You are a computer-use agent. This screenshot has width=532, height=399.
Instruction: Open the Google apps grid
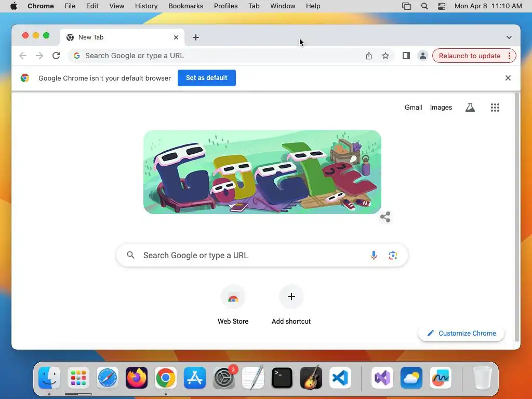495,108
